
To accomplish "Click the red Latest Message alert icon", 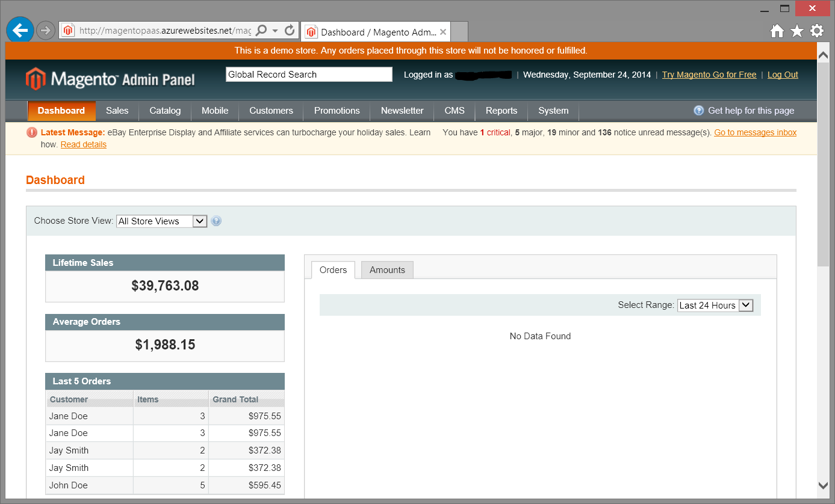I will (x=32, y=132).
